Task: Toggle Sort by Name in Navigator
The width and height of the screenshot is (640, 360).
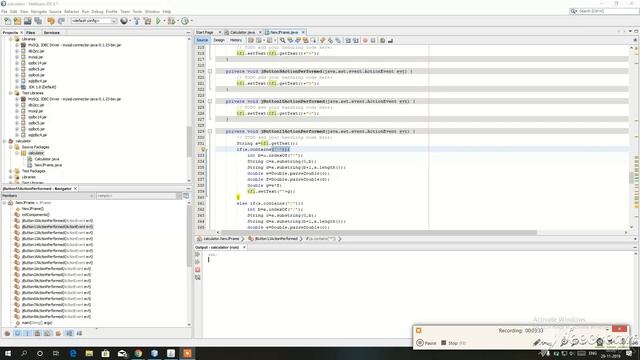Action: pyautogui.click(x=69, y=333)
